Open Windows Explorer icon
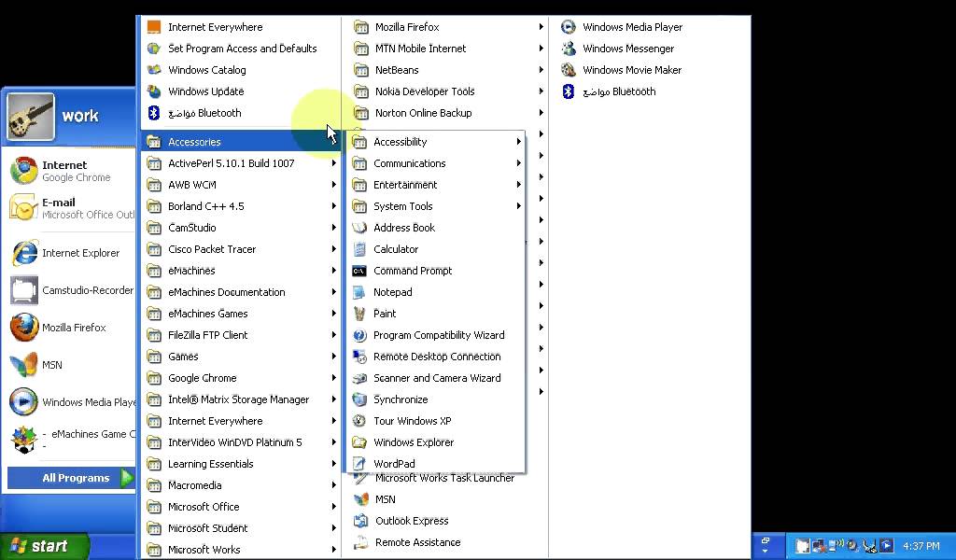This screenshot has height=560, width=956. 359,442
